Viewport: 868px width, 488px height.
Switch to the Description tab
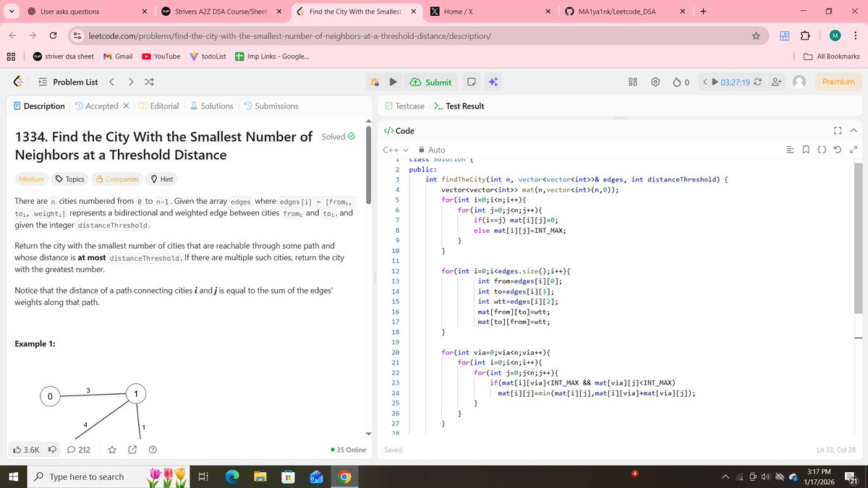39,106
